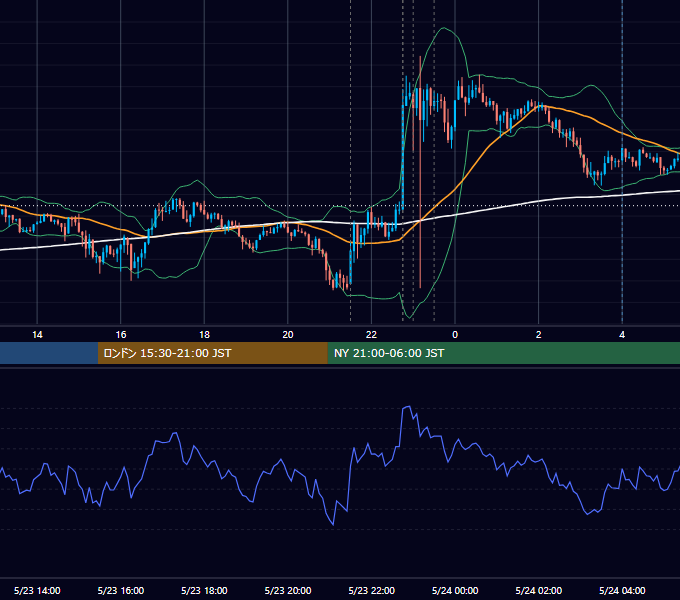Click the 5/23 18:00 time label
The width and height of the screenshot is (680, 600).
coord(204,590)
